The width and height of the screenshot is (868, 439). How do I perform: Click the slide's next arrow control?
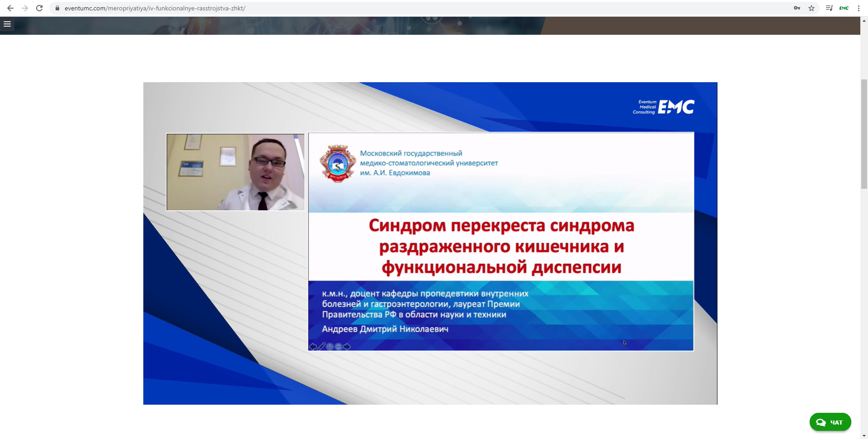[x=347, y=346]
